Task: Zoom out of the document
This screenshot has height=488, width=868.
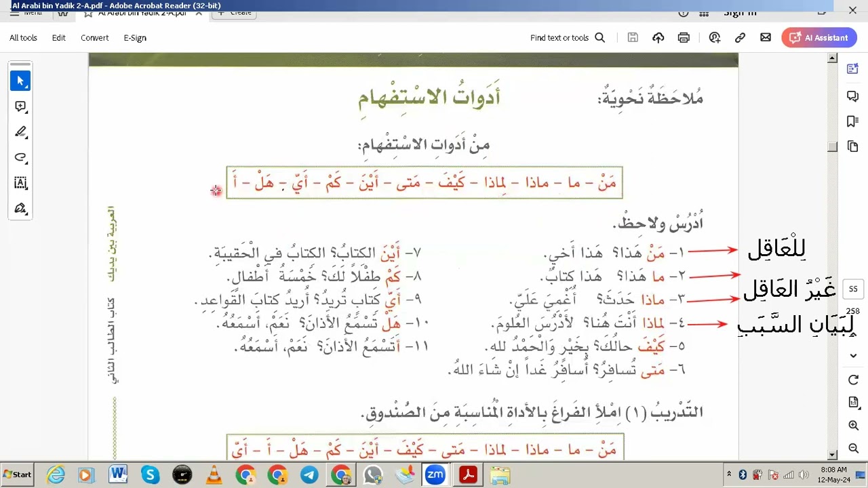Action: click(853, 448)
